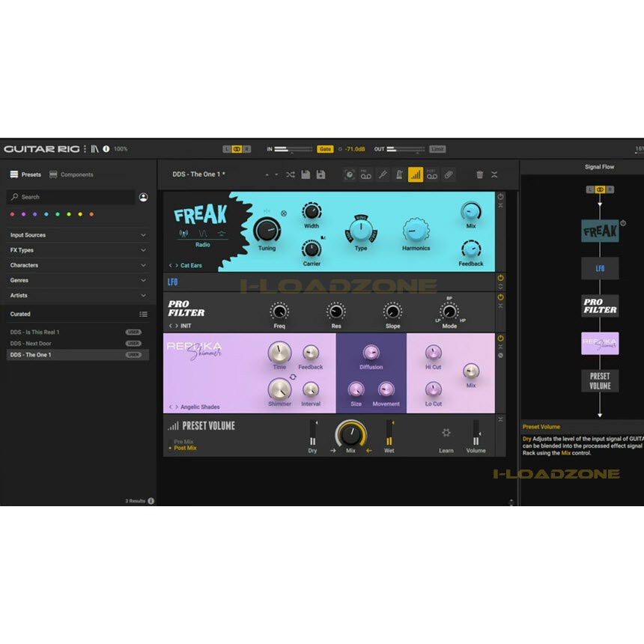Open Freak's Cat Ears preset menu

coord(191,266)
